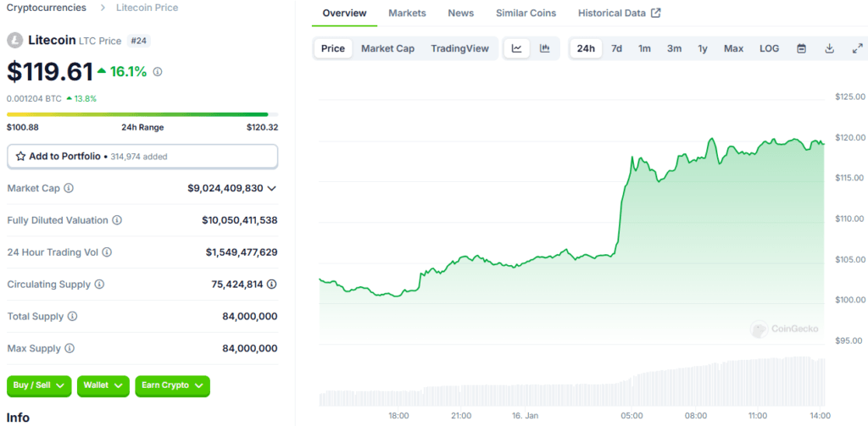This screenshot has width=868, height=426.
Task: Open the Similar Coins tab
Action: point(526,13)
